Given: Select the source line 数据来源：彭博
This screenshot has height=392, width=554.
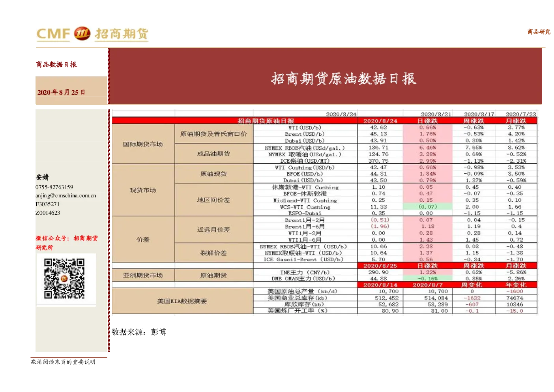Looking at the screenshot, I should (139, 332).
